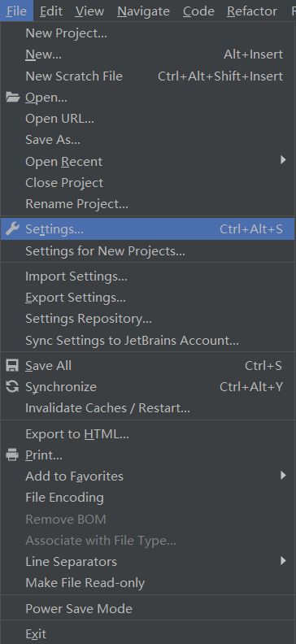Image resolution: width=296 pixels, height=644 pixels.
Task: Choose Settings for New Projects...
Action: tap(147, 251)
